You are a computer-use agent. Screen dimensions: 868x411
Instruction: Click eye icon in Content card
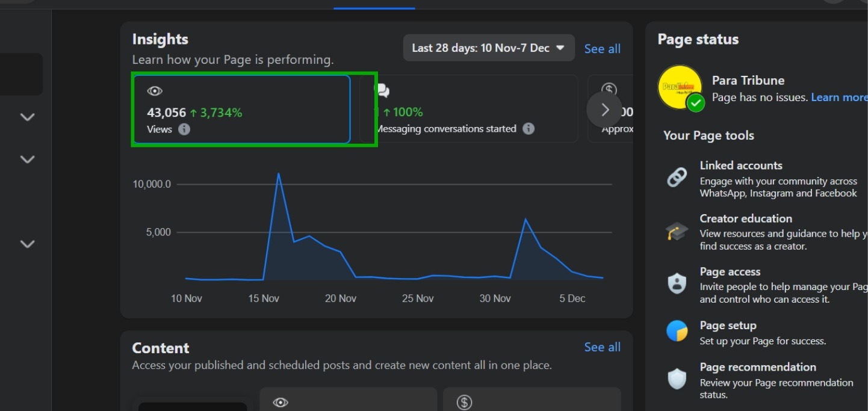(281, 403)
